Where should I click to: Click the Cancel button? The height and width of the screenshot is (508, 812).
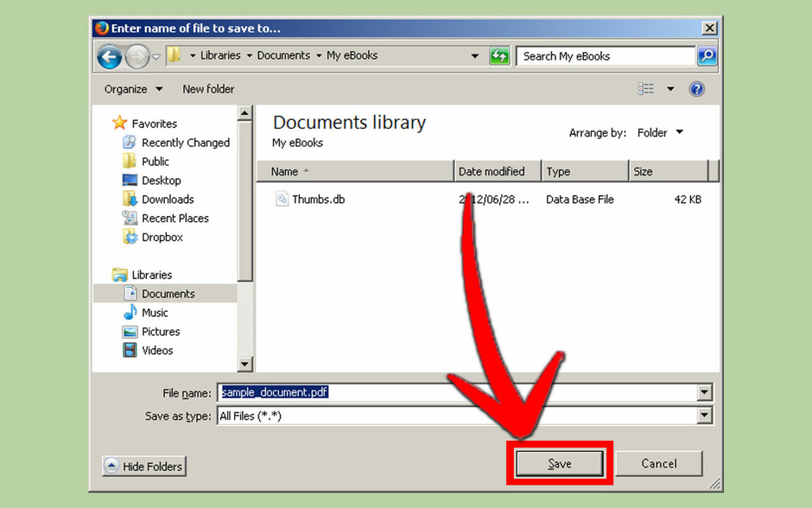click(659, 464)
